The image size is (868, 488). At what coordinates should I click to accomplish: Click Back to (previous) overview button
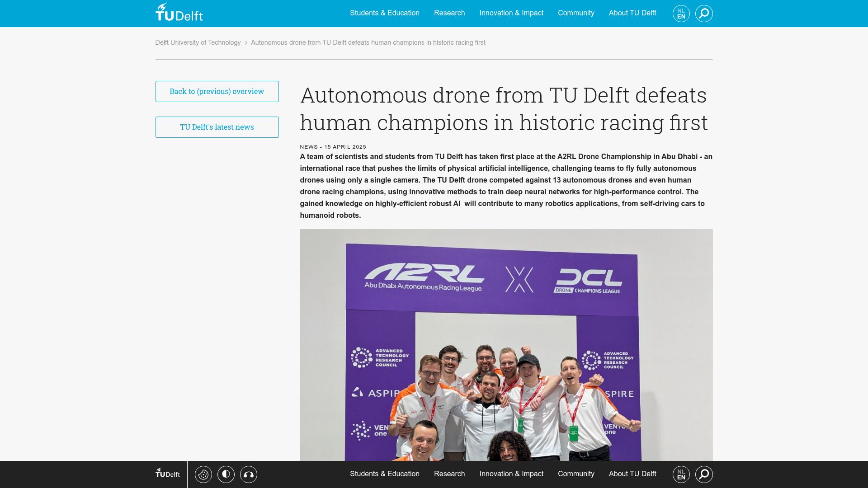click(x=217, y=91)
